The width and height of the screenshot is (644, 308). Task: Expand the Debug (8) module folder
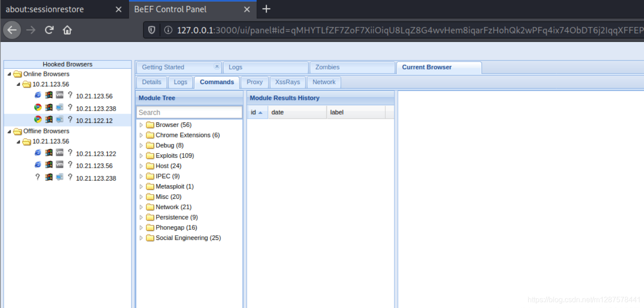point(141,145)
